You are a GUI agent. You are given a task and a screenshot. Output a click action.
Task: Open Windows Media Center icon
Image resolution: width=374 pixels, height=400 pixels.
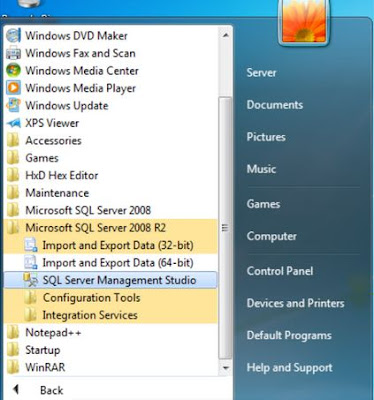pos(13,70)
